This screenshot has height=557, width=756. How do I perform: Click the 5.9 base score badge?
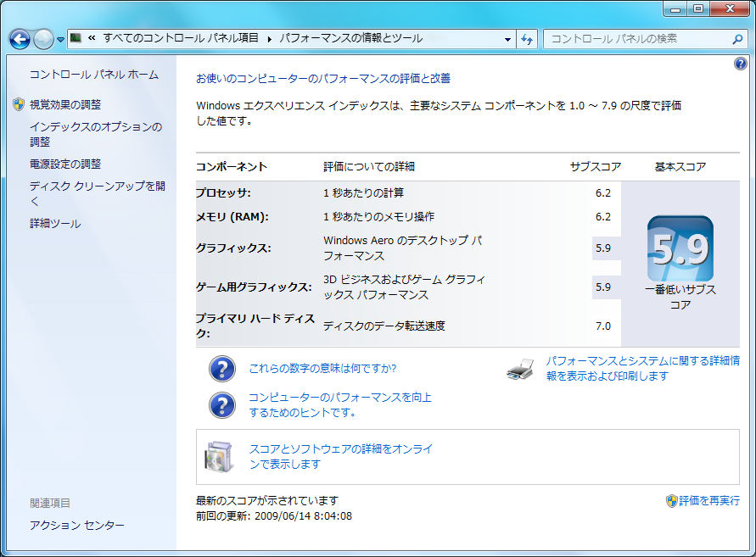(680, 248)
